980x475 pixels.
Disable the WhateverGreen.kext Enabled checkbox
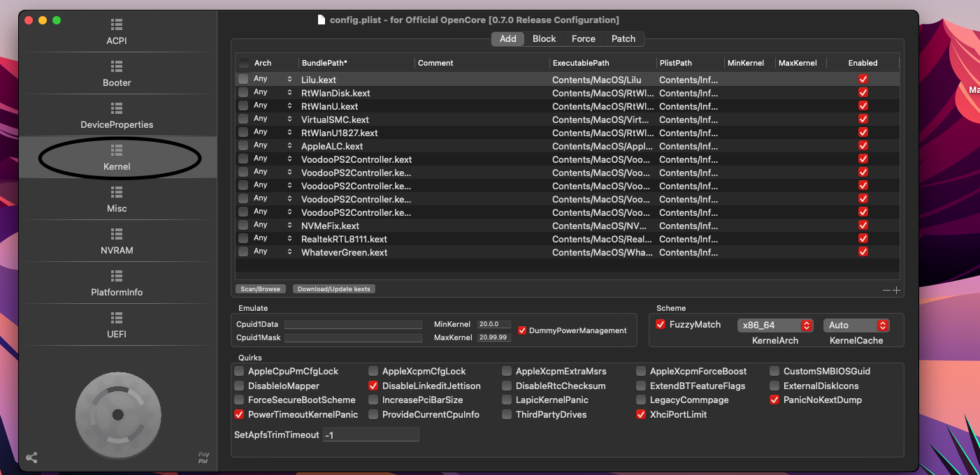click(x=863, y=252)
